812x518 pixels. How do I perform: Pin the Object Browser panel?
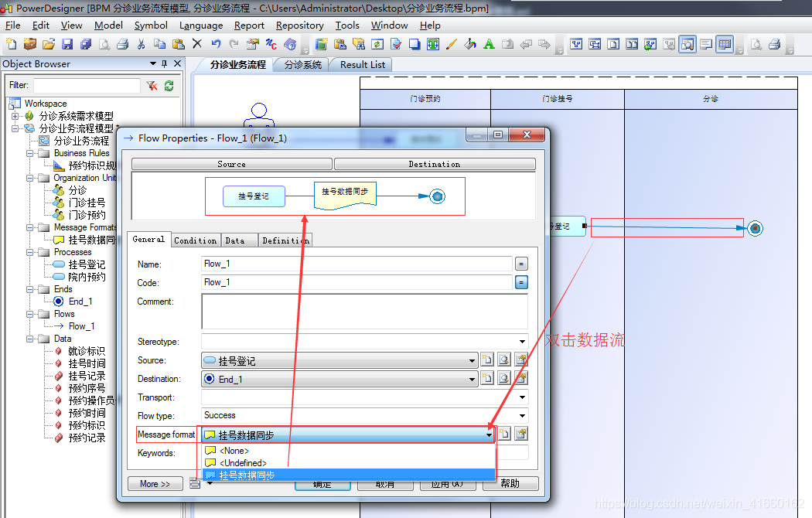coord(165,63)
